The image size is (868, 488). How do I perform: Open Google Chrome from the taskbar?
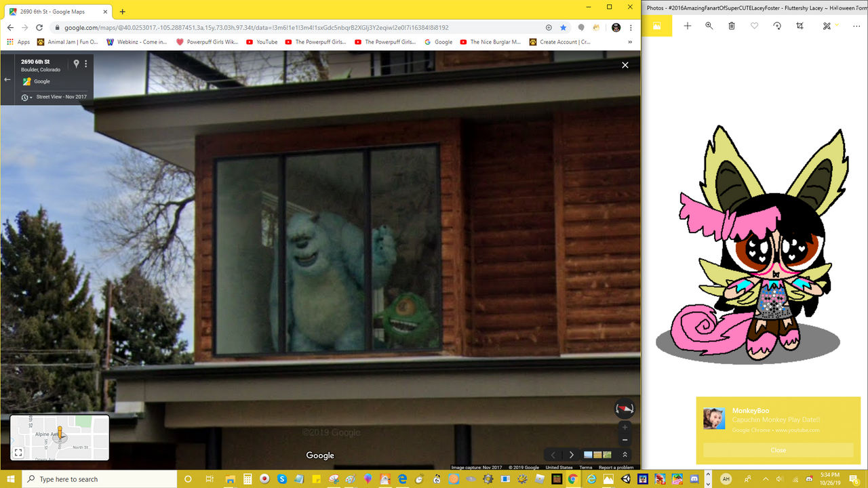573,479
